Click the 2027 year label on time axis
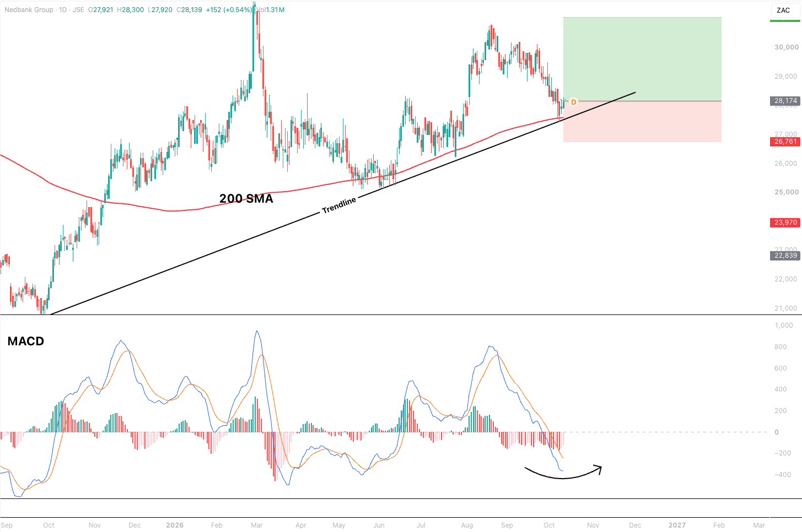Screen dimensions: 802x532 tap(677, 525)
